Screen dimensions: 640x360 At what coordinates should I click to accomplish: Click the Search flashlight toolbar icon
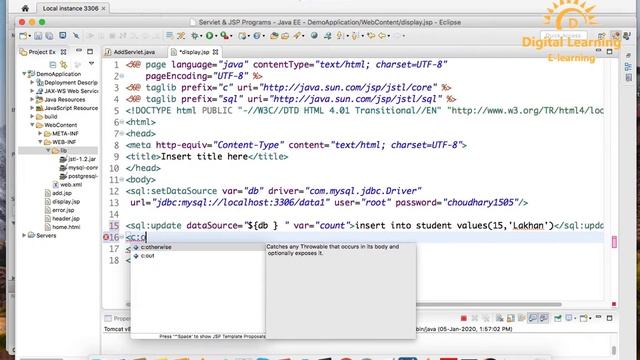click(297, 36)
